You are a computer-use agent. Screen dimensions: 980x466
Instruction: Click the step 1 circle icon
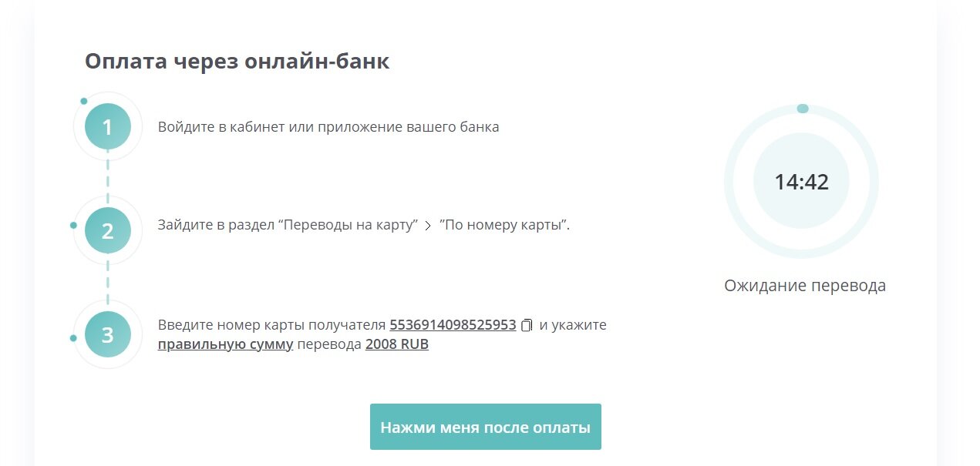[108, 126]
